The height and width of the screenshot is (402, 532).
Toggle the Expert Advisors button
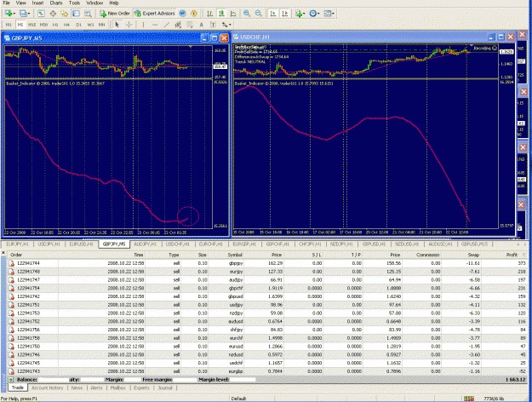(x=155, y=14)
